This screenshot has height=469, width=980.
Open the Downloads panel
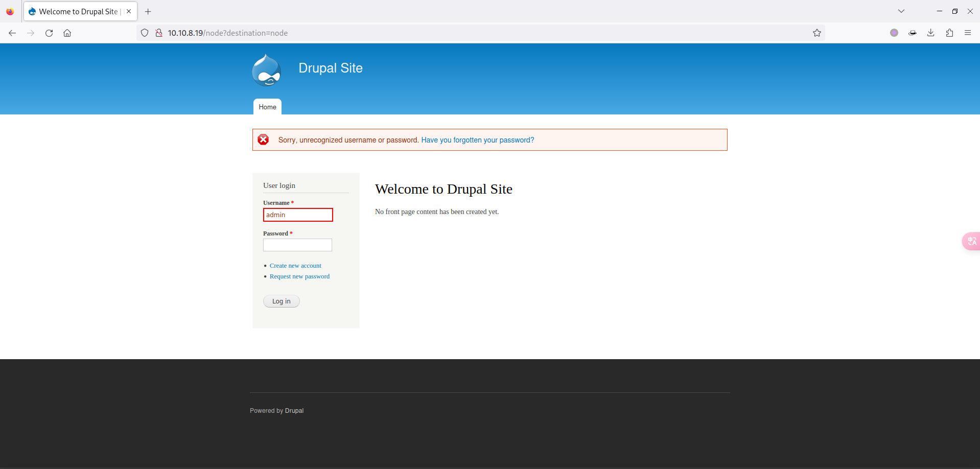click(931, 33)
